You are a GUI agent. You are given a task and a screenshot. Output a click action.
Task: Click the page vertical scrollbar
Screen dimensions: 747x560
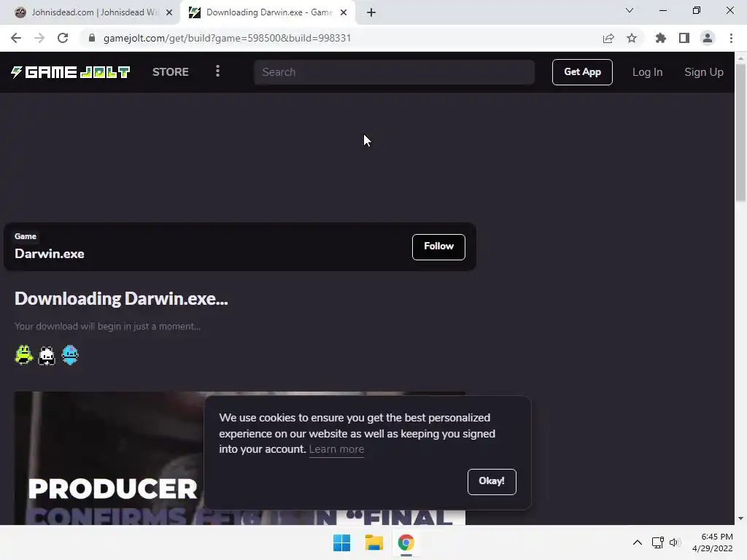coord(741,133)
